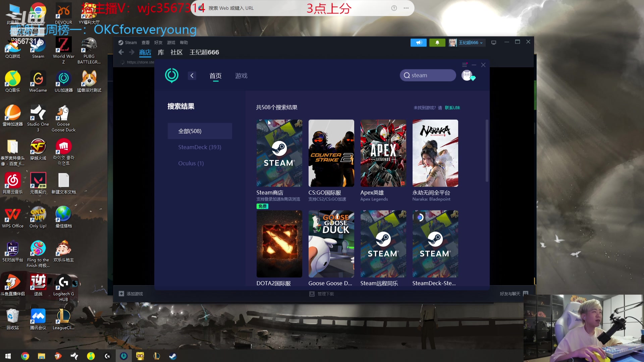Switch to 库 tab in Steam
The width and height of the screenshot is (644, 362).
pyautogui.click(x=161, y=52)
